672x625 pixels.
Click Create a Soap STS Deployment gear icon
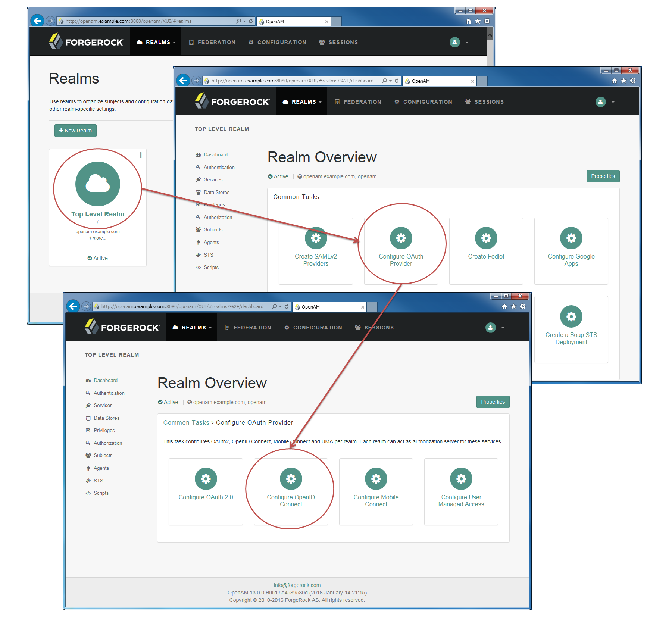coord(571,316)
